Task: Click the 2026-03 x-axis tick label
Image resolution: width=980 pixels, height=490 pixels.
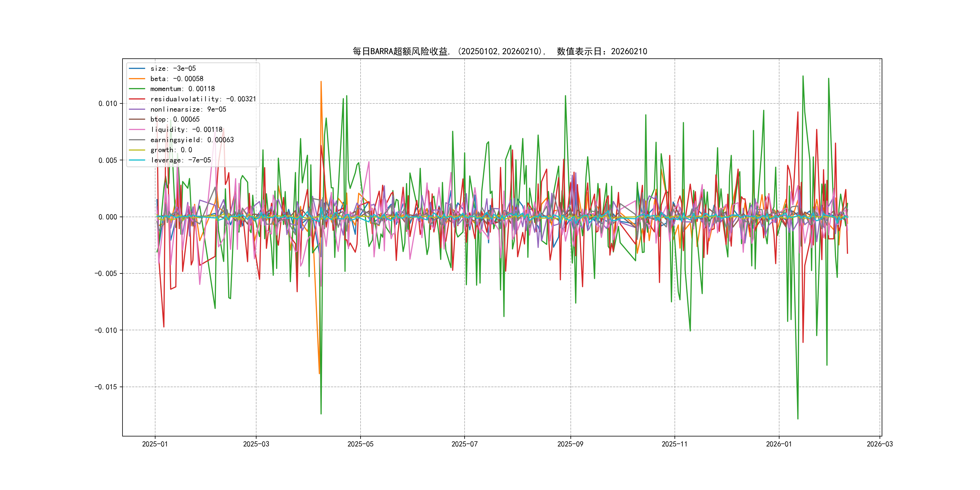Action: pyautogui.click(x=880, y=444)
